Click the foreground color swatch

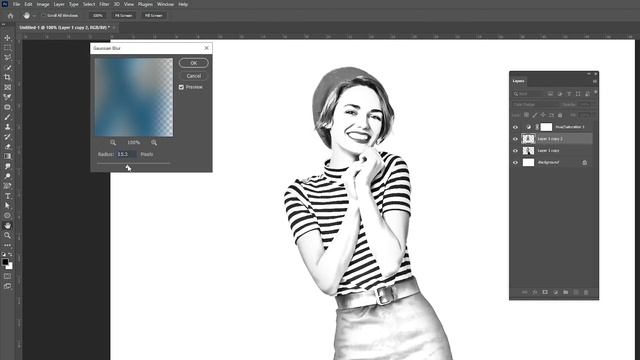5,262
